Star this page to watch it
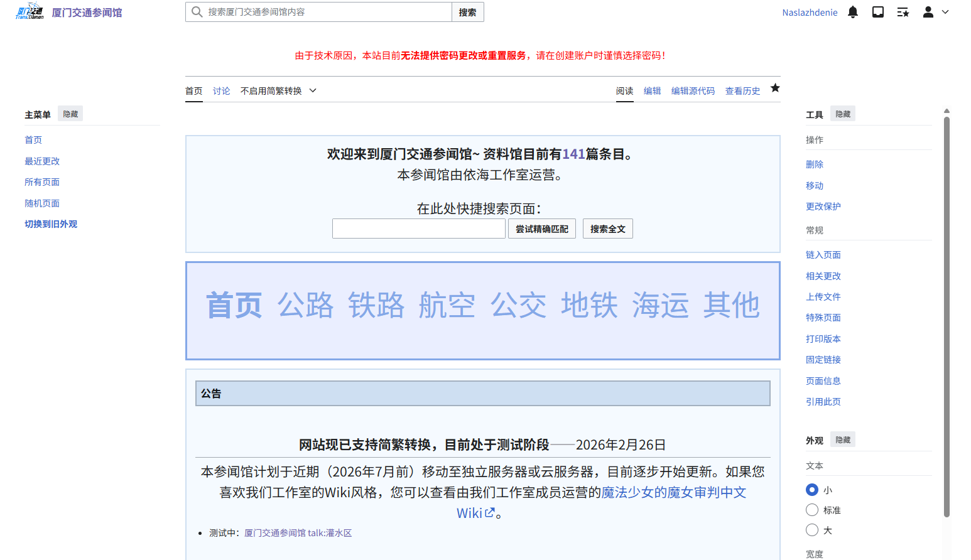This screenshot has width=971, height=560. (775, 88)
